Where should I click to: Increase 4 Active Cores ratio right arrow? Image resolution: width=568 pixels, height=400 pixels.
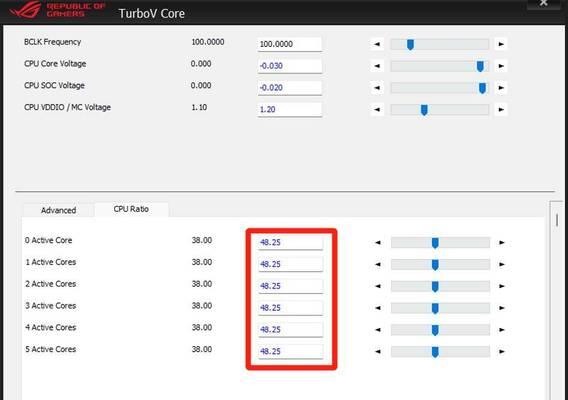[502, 330]
